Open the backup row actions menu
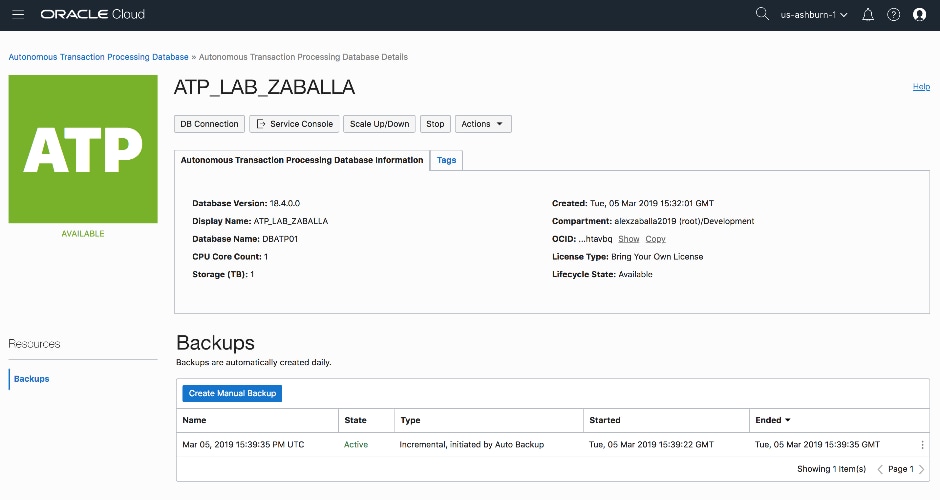 coord(922,444)
